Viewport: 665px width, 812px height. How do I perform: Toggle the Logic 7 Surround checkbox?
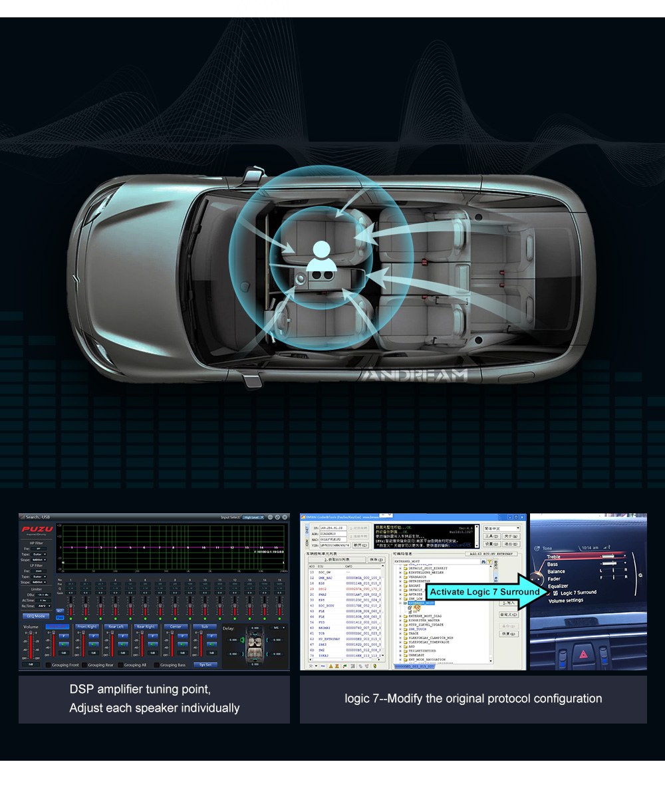coord(555,593)
